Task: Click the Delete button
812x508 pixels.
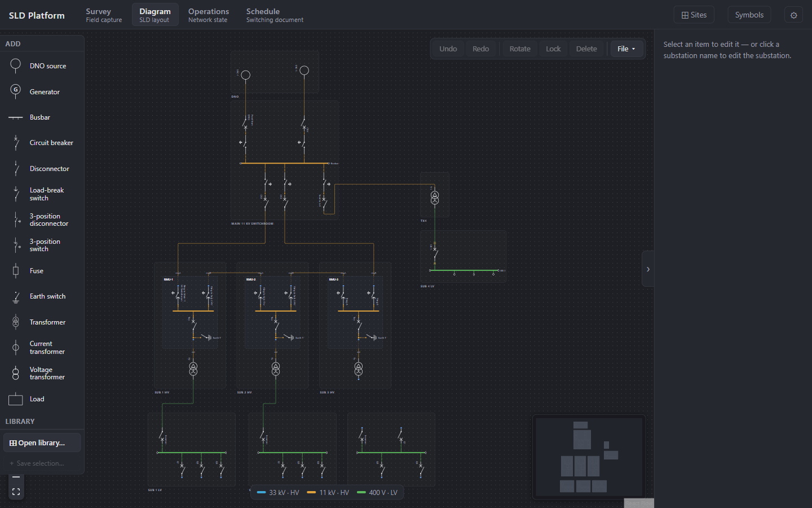Action: [x=586, y=49]
